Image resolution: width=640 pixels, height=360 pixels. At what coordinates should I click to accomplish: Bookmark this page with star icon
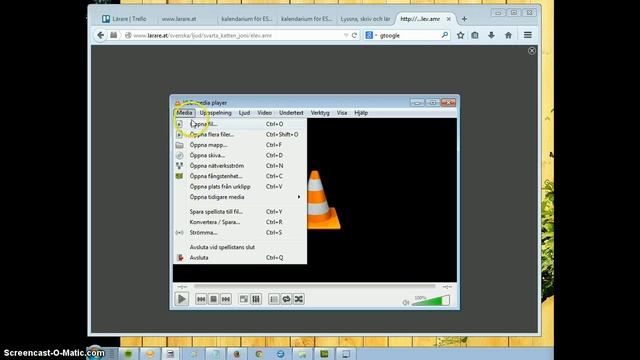click(x=460, y=36)
